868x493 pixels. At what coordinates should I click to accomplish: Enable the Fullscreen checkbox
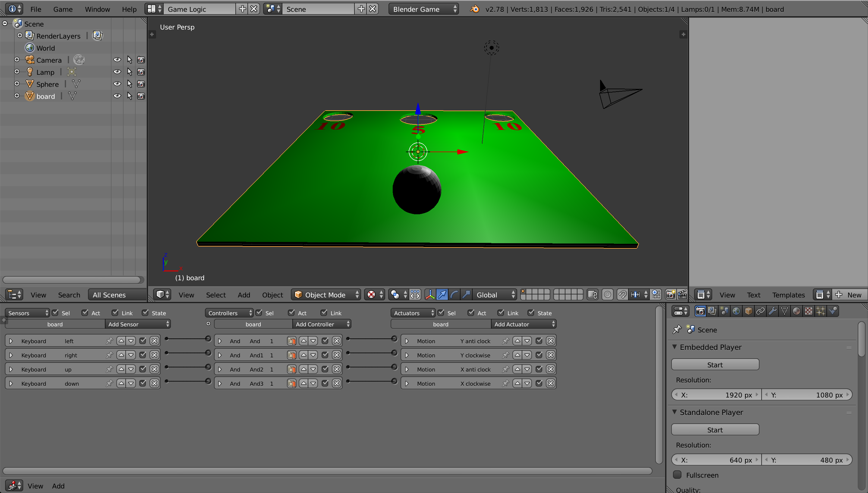(677, 475)
